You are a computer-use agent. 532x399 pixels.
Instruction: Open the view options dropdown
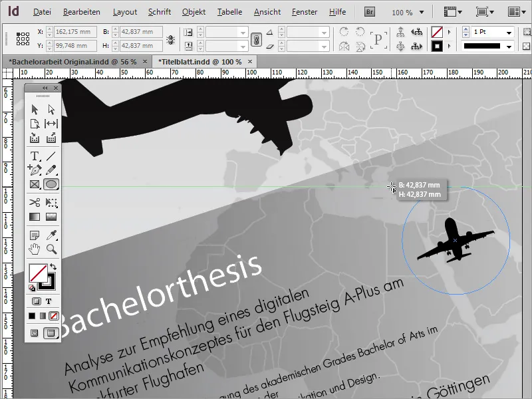[x=453, y=12]
